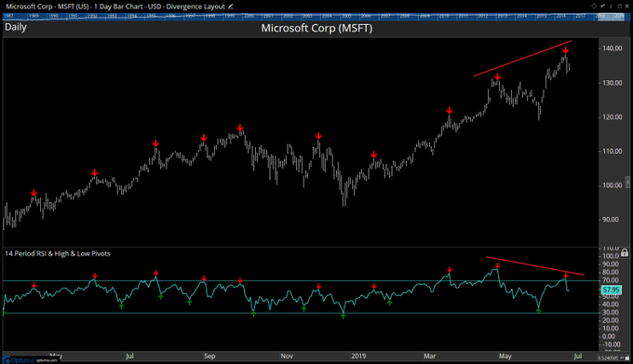The image size is (633, 364).
Task: Expand the side panel handle on the right edge
Action: click(627, 182)
